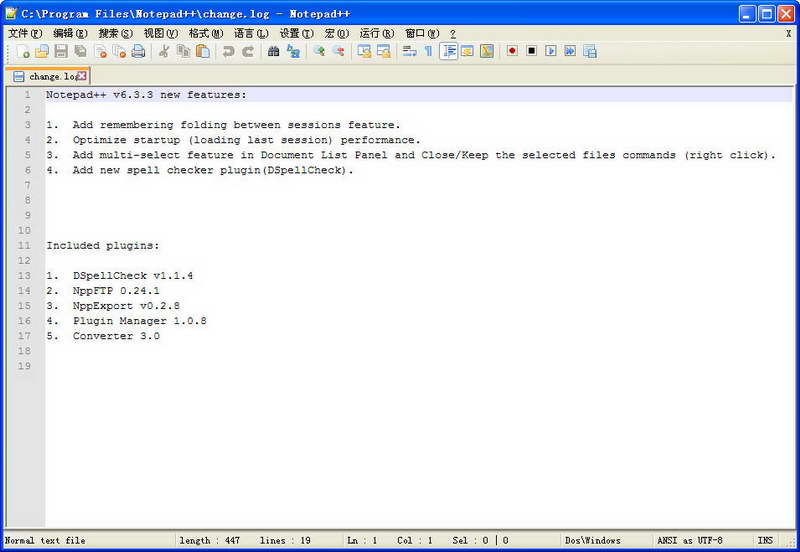Screen dimensions: 800x552
Task: Open the 窗口(W) menu
Action: click(x=422, y=34)
